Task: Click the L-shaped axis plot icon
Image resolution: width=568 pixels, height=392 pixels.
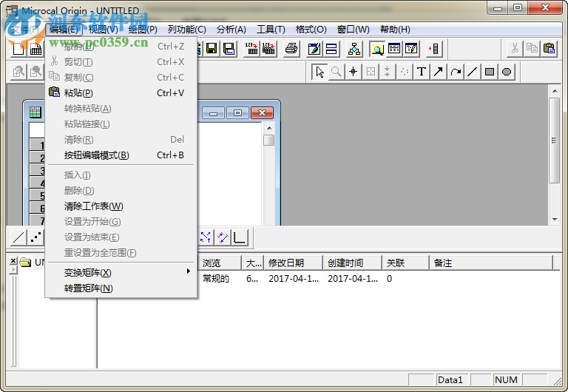Action: pyautogui.click(x=240, y=237)
